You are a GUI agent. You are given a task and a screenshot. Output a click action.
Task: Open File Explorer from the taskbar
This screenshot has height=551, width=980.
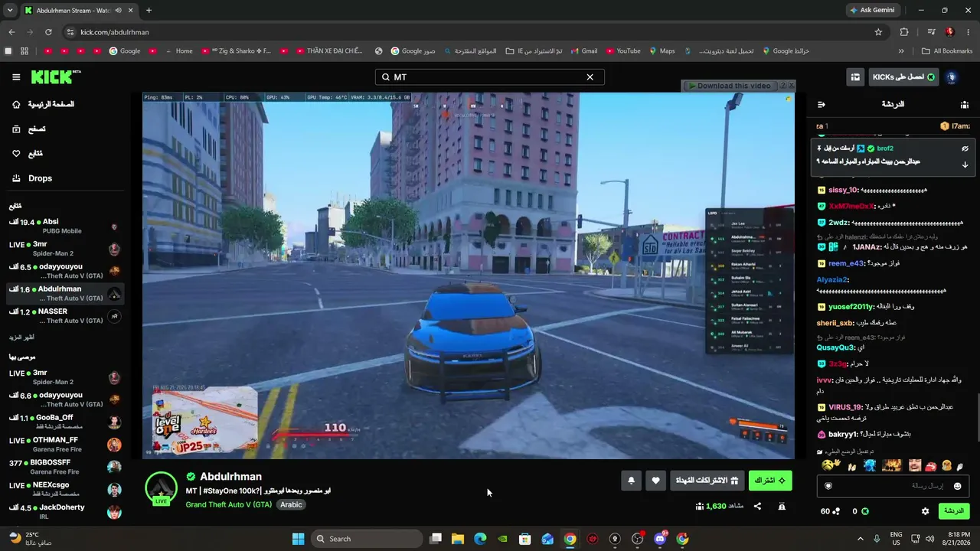click(x=458, y=539)
